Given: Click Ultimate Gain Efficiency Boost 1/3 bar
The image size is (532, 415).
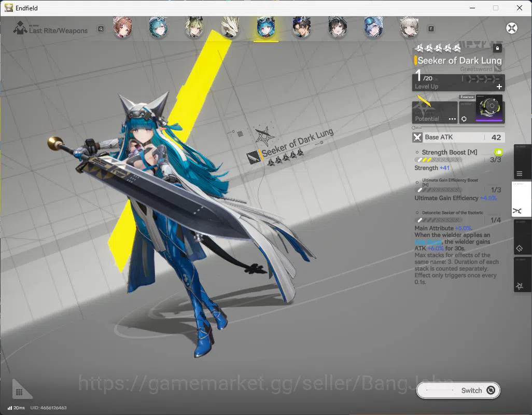Looking at the screenshot, I should (x=438, y=190).
